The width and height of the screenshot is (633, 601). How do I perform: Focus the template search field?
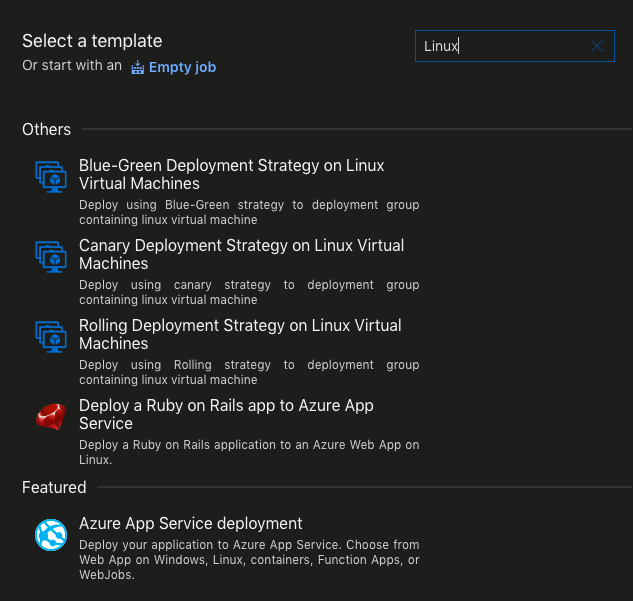tap(515, 46)
